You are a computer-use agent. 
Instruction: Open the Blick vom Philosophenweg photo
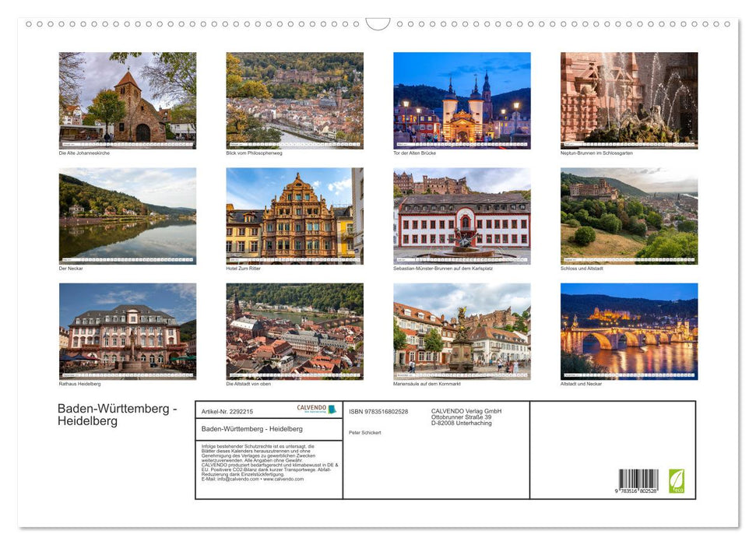(x=294, y=100)
